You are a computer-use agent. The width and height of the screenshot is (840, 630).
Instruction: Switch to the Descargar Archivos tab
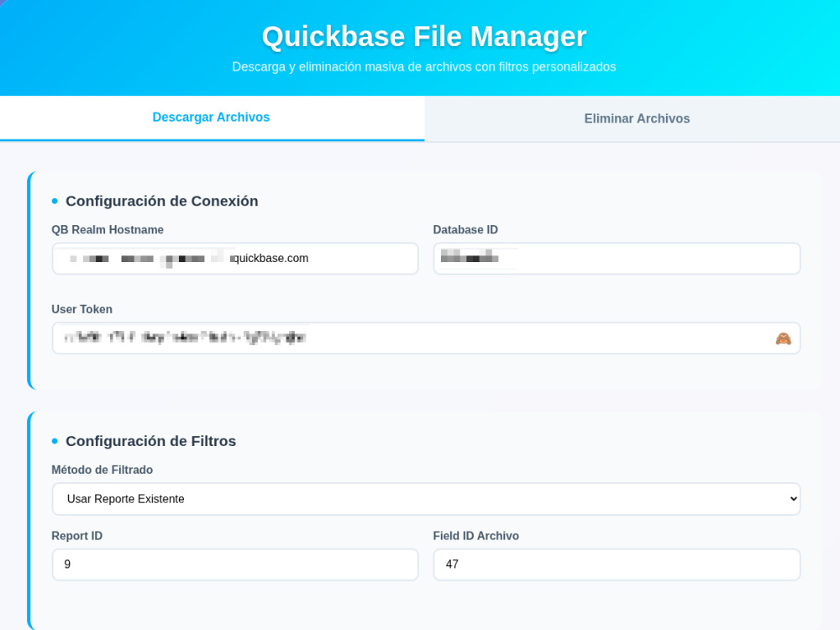tap(212, 118)
